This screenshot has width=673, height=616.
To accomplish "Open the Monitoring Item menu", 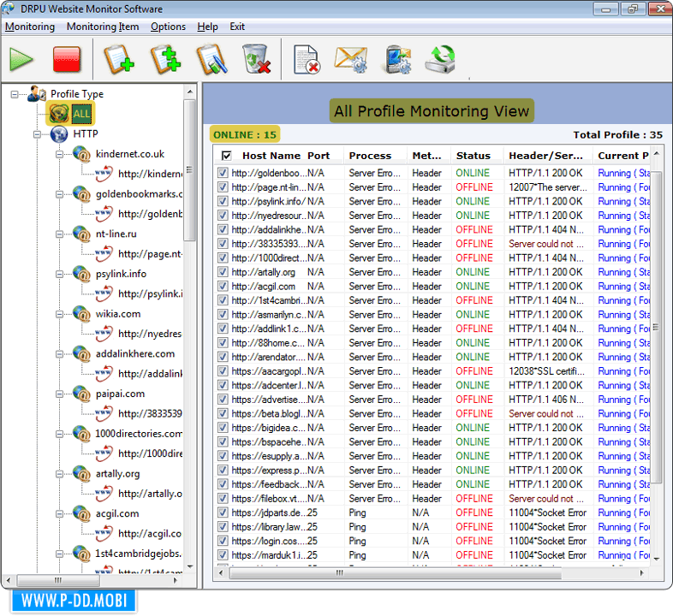I will pyautogui.click(x=103, y=27).
